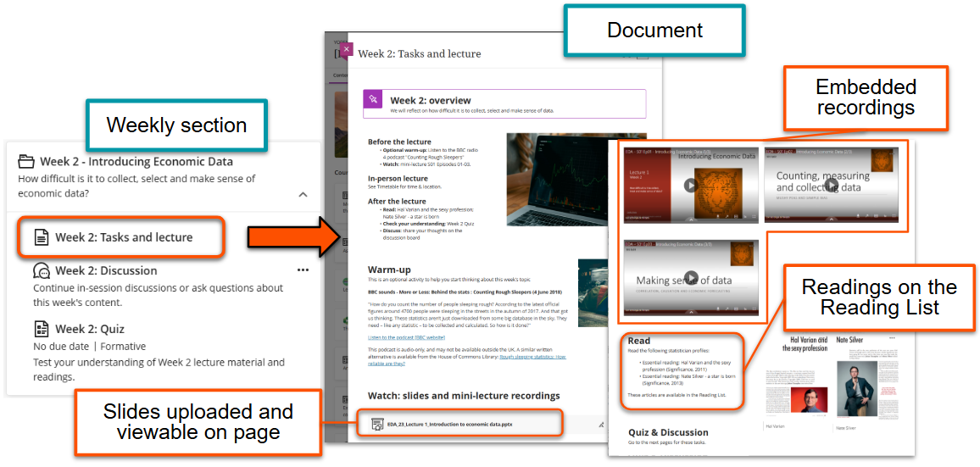Play the Introducing Economic Data video

tap(692, 186)
